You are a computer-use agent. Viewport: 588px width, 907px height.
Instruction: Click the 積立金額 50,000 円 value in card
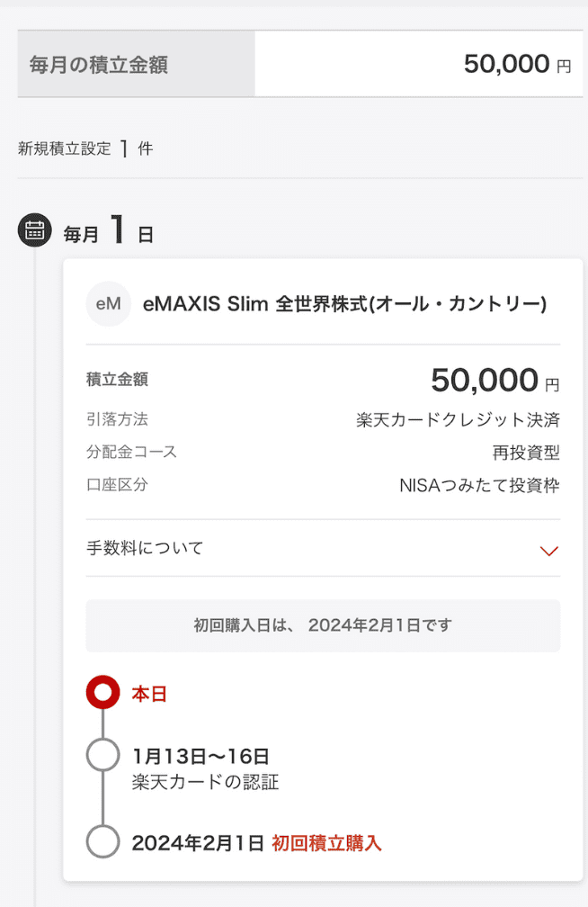point(494,380)
